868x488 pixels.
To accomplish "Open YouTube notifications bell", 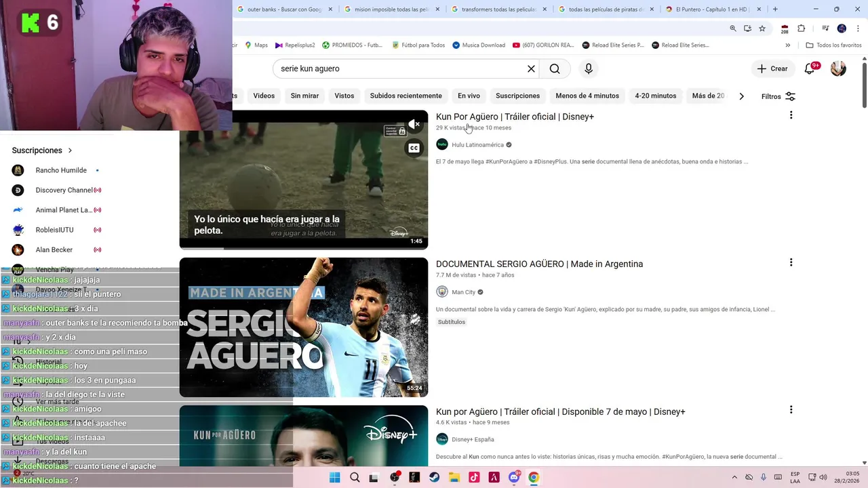I will 809,68.
